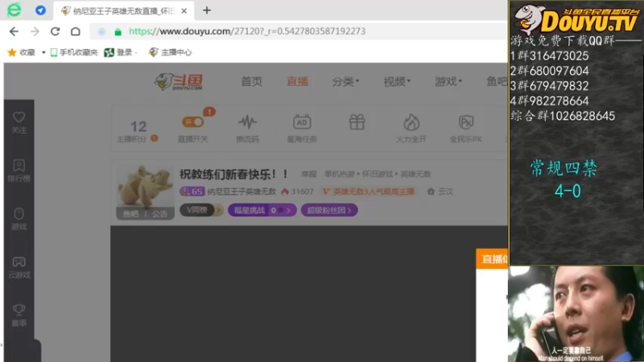Click the streamer avatar thumbnail

[146, 187]
